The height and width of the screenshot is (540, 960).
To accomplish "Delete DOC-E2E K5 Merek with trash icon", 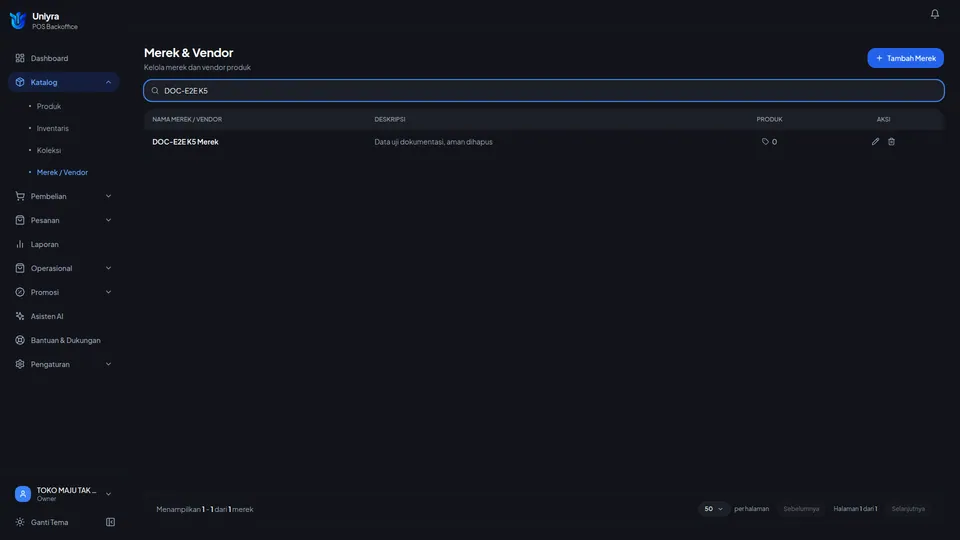I will [x=891, y=141].
